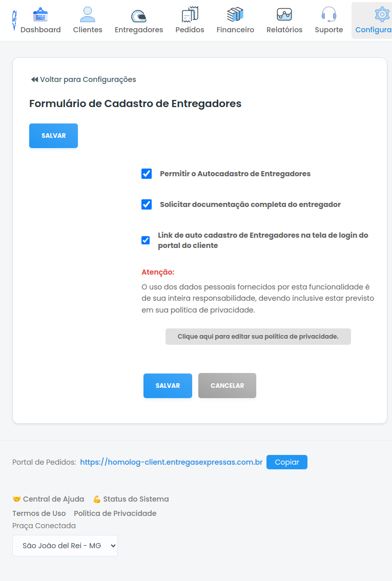Toggle the auto cadastro login link checkbox

146,240
